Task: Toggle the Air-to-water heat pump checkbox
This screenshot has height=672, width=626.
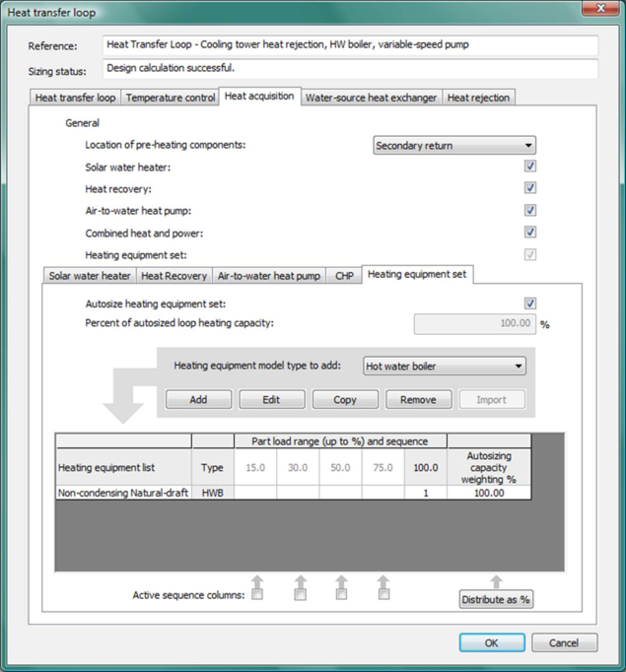Action: click(x=530, y=211)
